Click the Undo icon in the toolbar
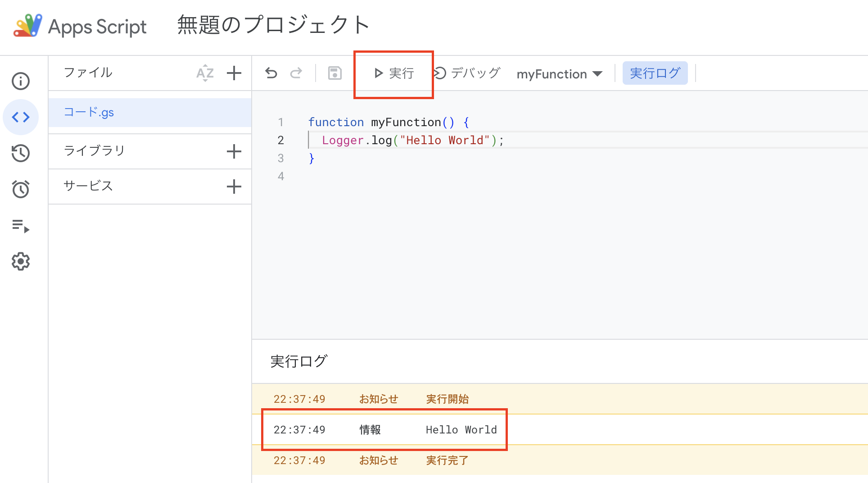This screenshot has height=483, width=868. pyautogui.click(x=271, y=73)
